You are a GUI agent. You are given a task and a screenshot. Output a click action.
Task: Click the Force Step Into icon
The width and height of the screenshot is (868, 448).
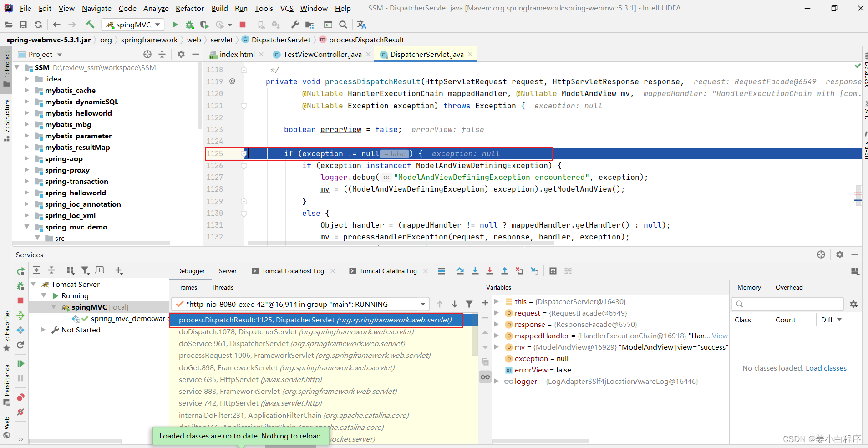(490, 271)
